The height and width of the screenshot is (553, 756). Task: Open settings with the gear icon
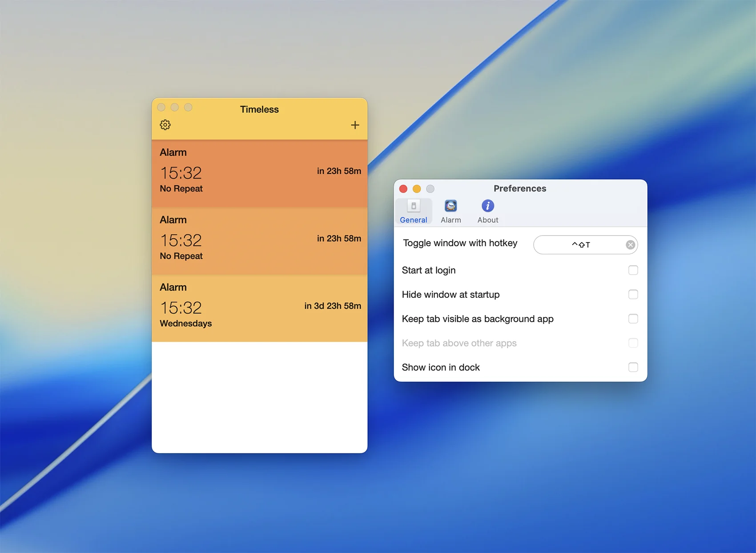point(165,125)
